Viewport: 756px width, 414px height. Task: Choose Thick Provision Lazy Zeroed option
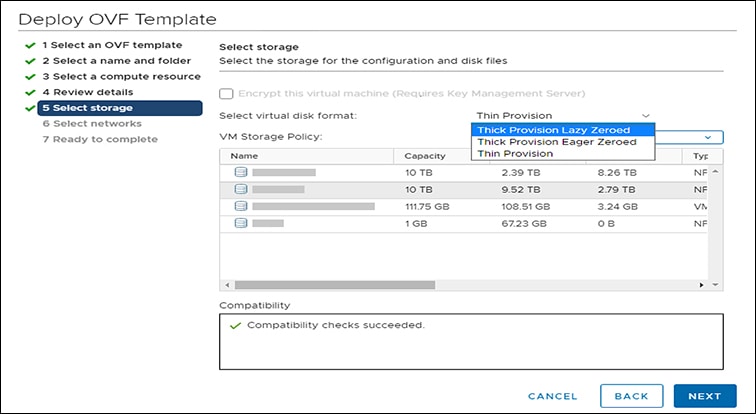point(553,130)
